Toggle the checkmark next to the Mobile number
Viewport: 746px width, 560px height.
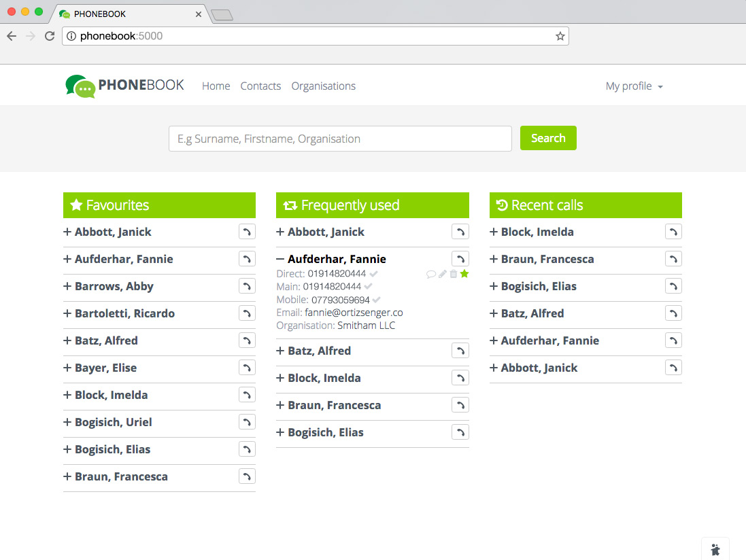tap(377, 300)
